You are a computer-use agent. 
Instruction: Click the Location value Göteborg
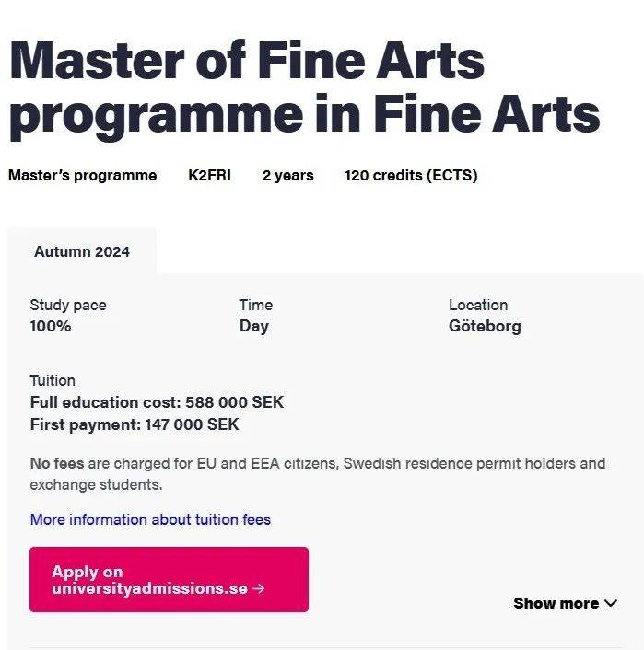[485, 326]
